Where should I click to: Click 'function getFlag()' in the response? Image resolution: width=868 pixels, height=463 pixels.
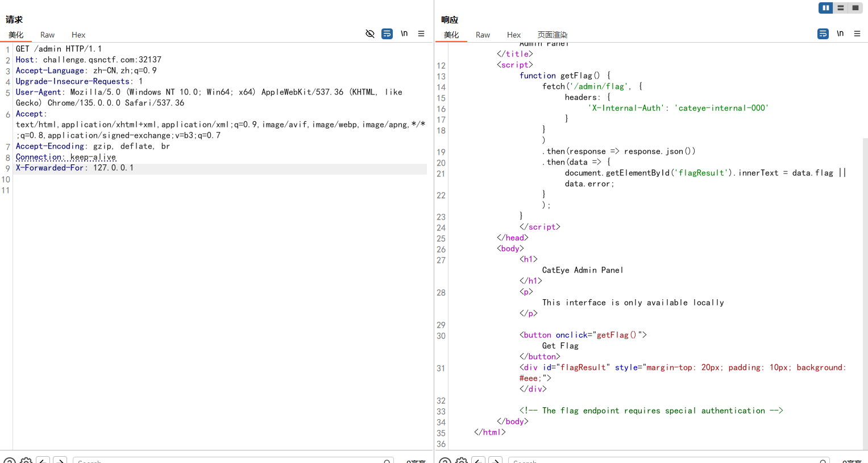560,76
